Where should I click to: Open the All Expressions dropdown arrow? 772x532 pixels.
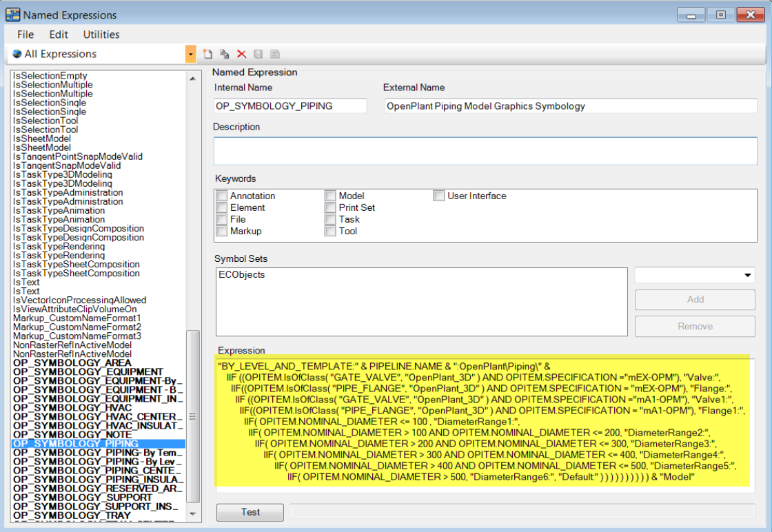(190, 54)
